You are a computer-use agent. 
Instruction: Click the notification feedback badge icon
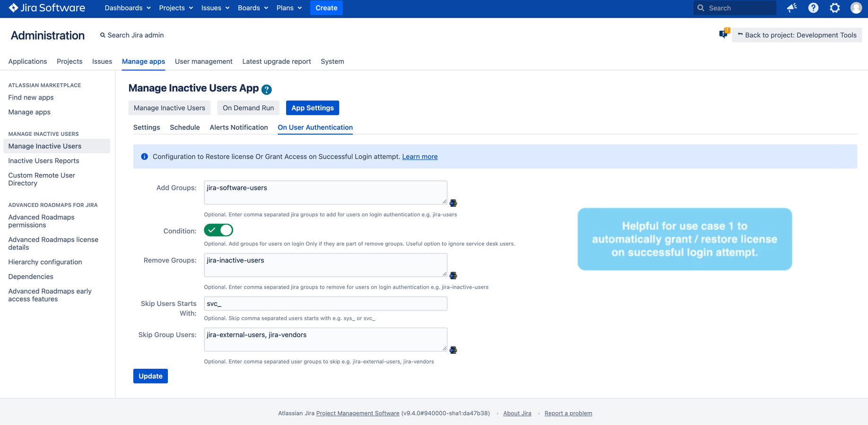(x=724, y=33)
